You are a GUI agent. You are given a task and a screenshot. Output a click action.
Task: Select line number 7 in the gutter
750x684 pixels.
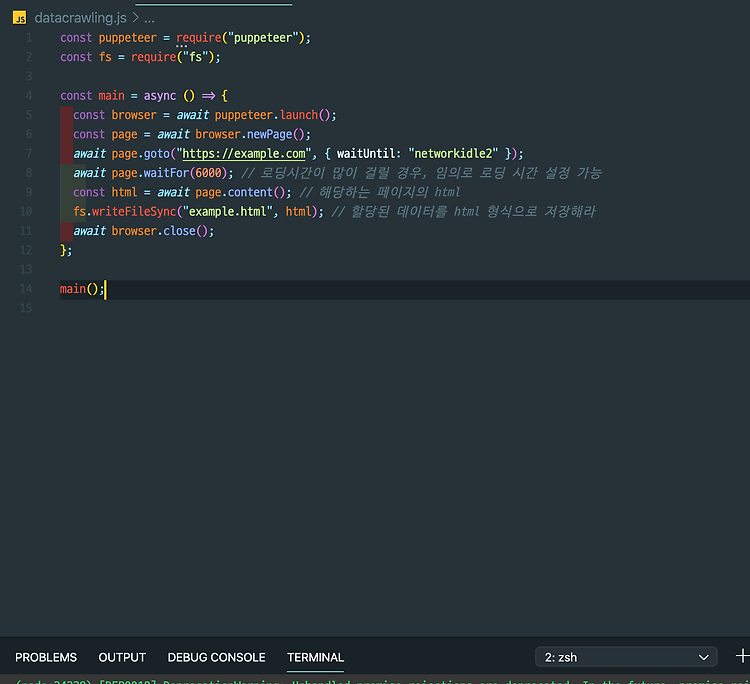tap(29, 154)
